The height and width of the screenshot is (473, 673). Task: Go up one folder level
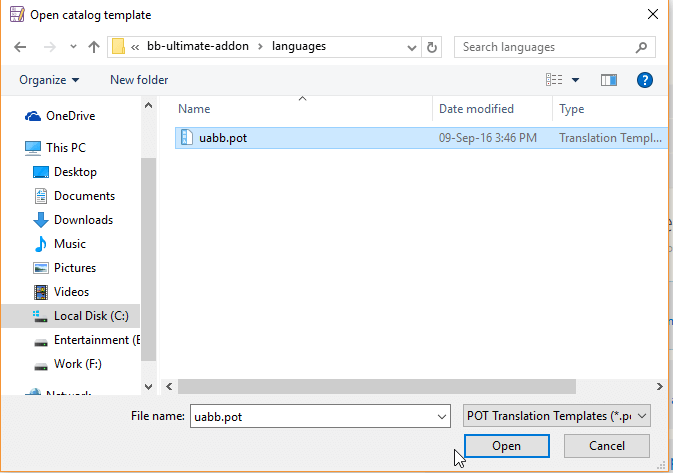click(94, 47)
